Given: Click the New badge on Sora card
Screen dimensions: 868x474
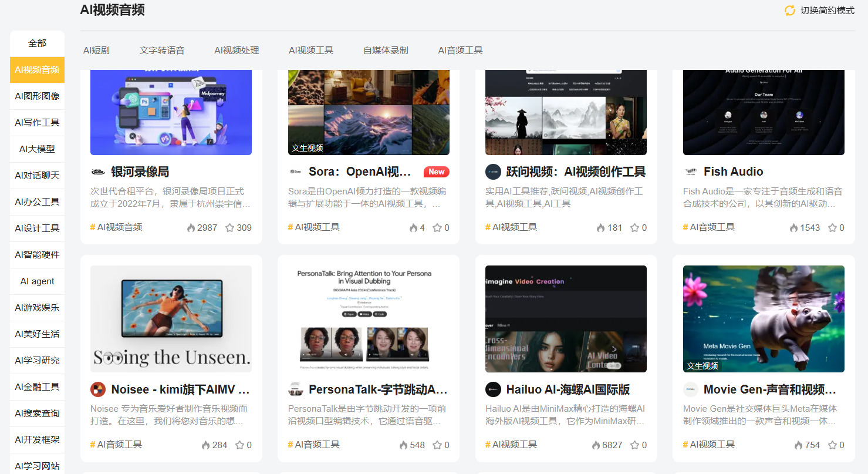Looking at the screenshot, I should click(x=436, y=172).
